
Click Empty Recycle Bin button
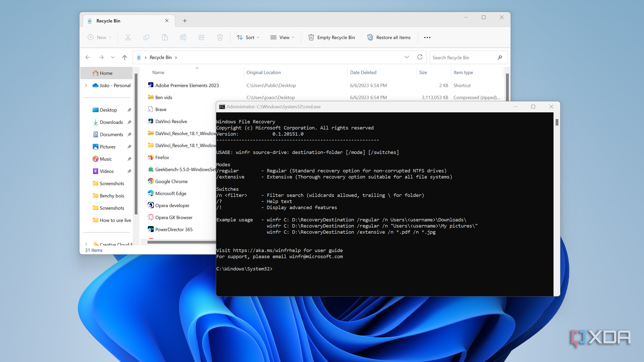pos(332,37)
